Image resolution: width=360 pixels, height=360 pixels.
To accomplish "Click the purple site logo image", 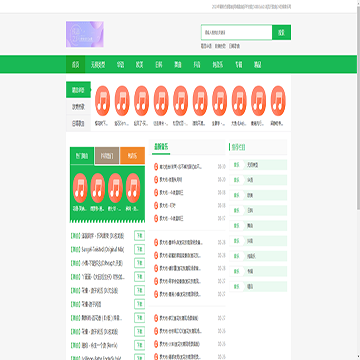I will point(85,34).
